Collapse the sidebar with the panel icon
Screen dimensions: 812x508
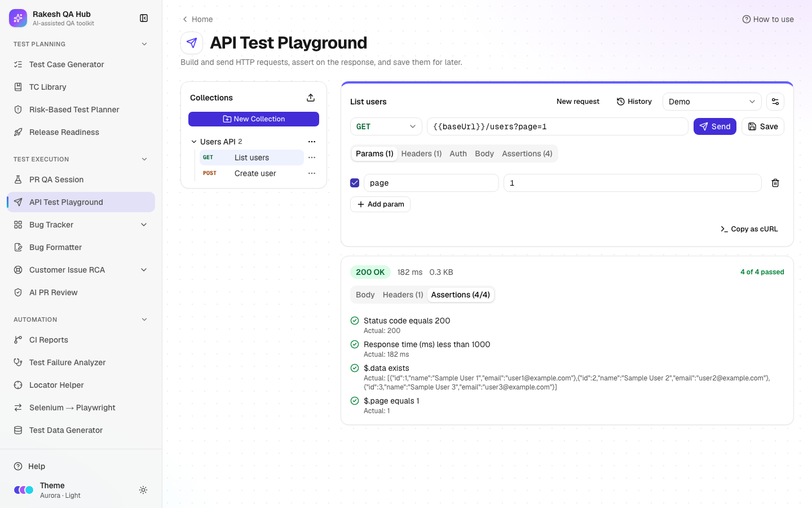144,18
